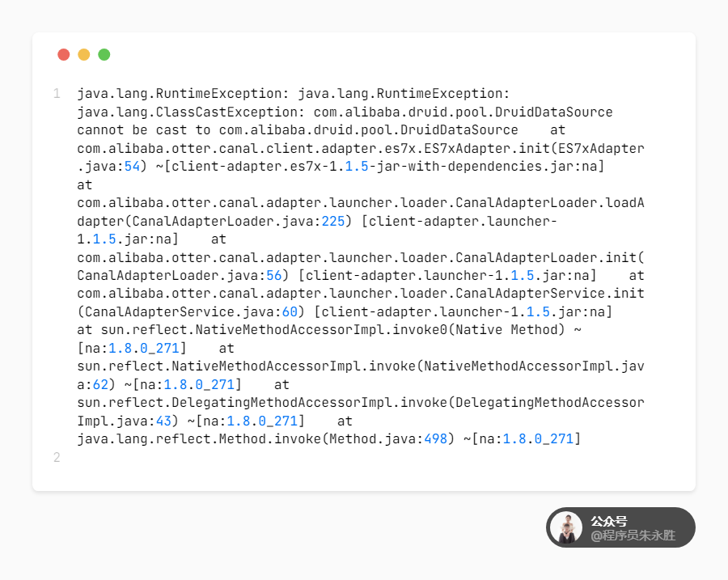Click the red close dot
Image resolution: width=728 pixels, height=580 pixels.
[x=64, y=55]
